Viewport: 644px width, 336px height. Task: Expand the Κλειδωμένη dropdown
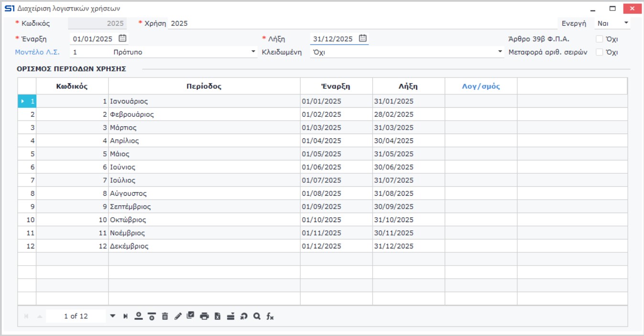coord(500,52)
